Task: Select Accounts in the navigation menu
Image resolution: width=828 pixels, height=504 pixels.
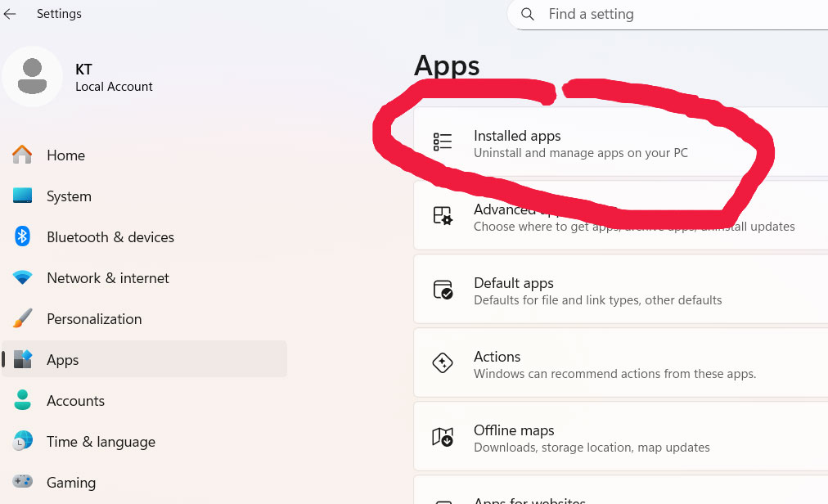Action: pos(76,400)
